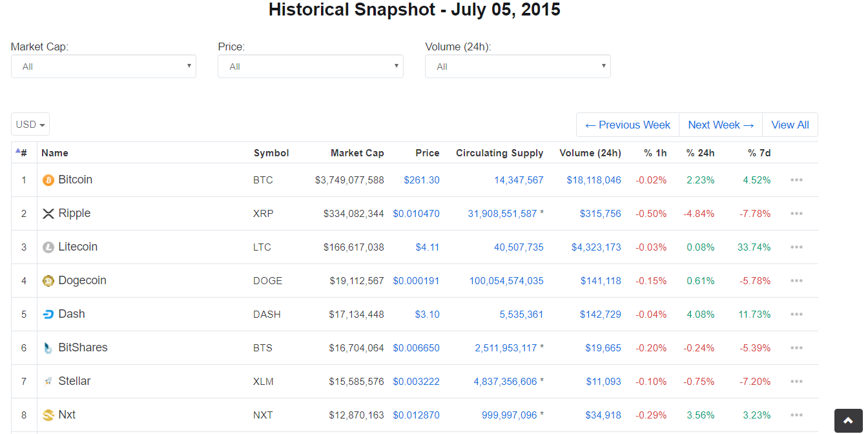Click the Dash logo icon
The image size is (868, 434).
coord(48,315)
